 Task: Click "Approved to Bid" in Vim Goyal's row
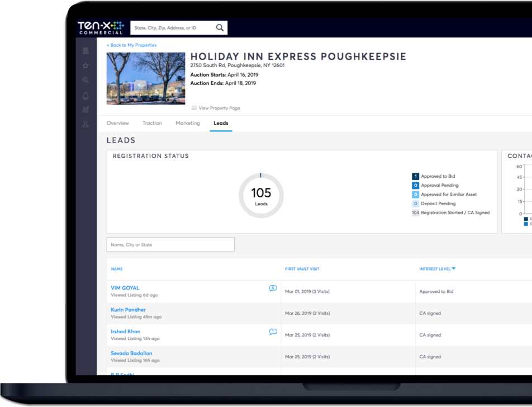pyautogui.click(x=436, y=292)
